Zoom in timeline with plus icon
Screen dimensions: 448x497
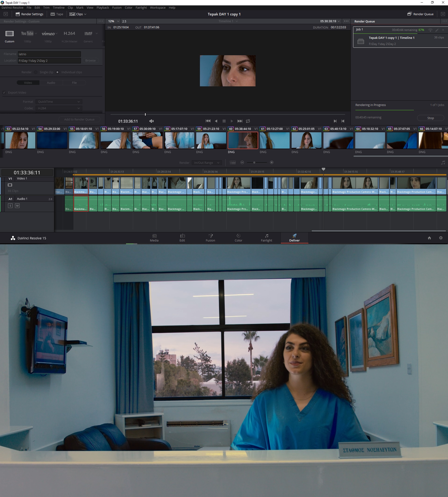click(x=271, y=163)
